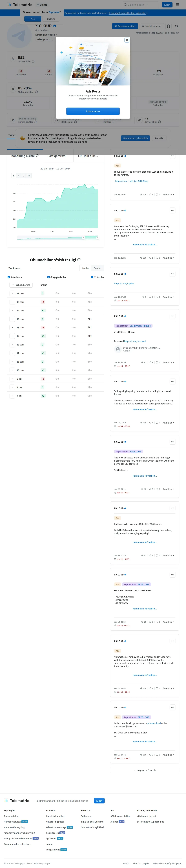Click the header Kirish button
Image resolution: width=186 pixels, height=868 pixels.
[x=167, y=5]
